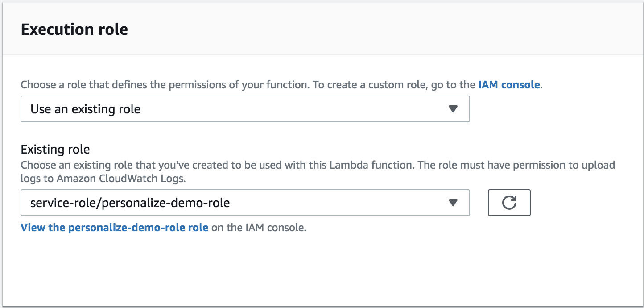Image resolution: width=644 pixels, height=308 pixels.
Task: Click the dropdown arrow on role type selector
Action: click(453, 108)
